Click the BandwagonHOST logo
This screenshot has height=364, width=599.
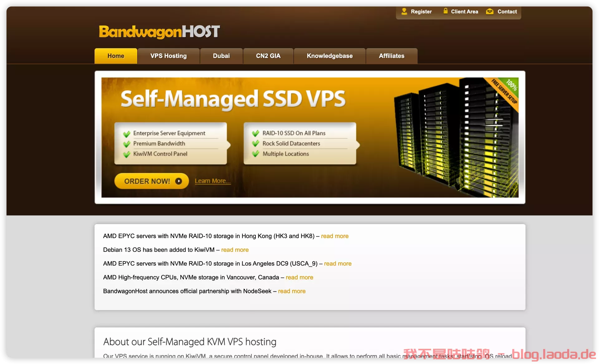[159, 32]
